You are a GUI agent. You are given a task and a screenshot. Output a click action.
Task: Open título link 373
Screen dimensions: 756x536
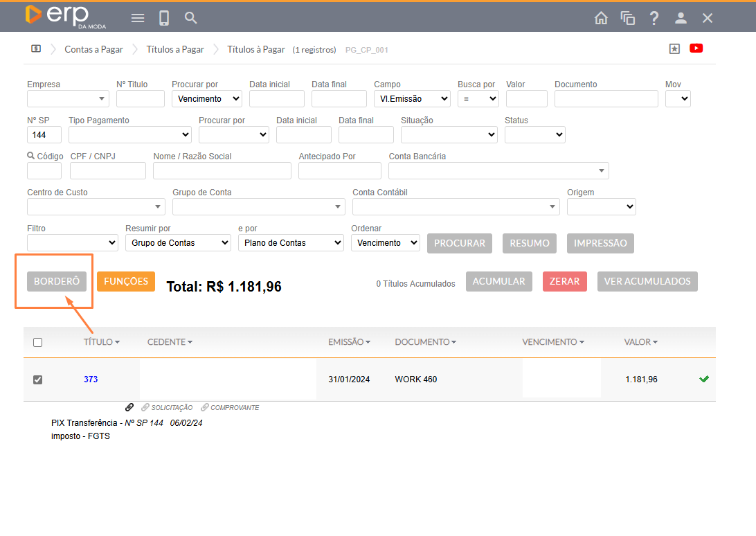pos(91,379)
